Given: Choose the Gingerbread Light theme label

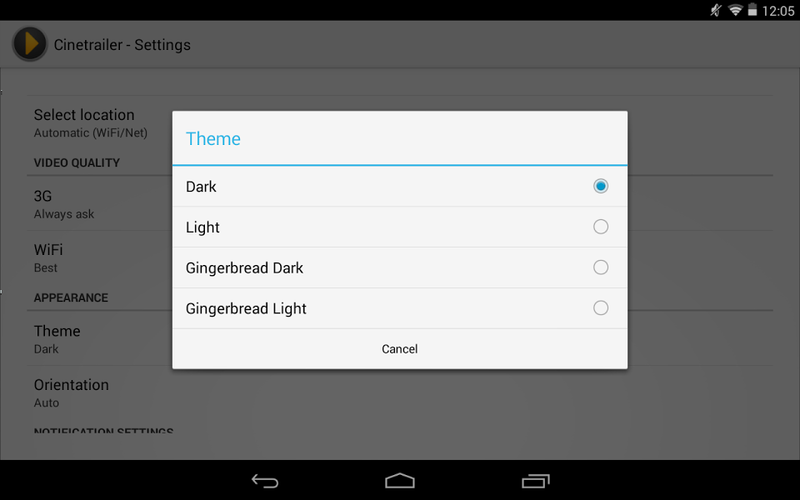Looking at the screenshot, I should tap(246, 309).
